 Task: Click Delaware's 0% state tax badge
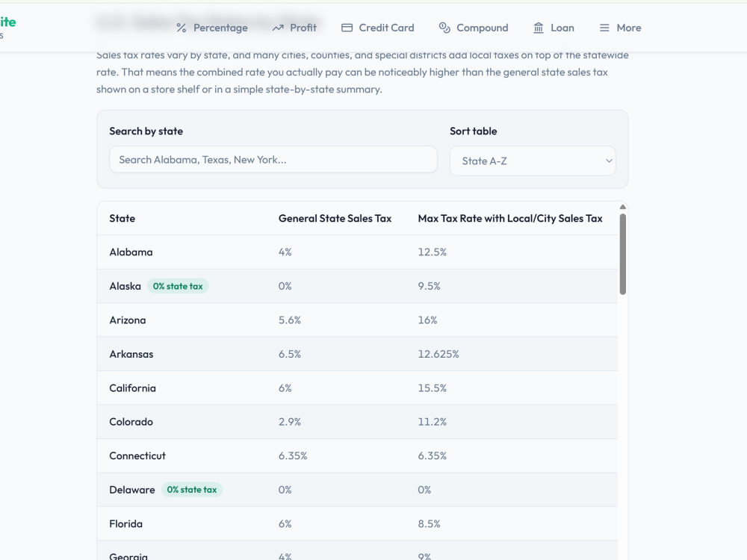(x=191, y=490)
